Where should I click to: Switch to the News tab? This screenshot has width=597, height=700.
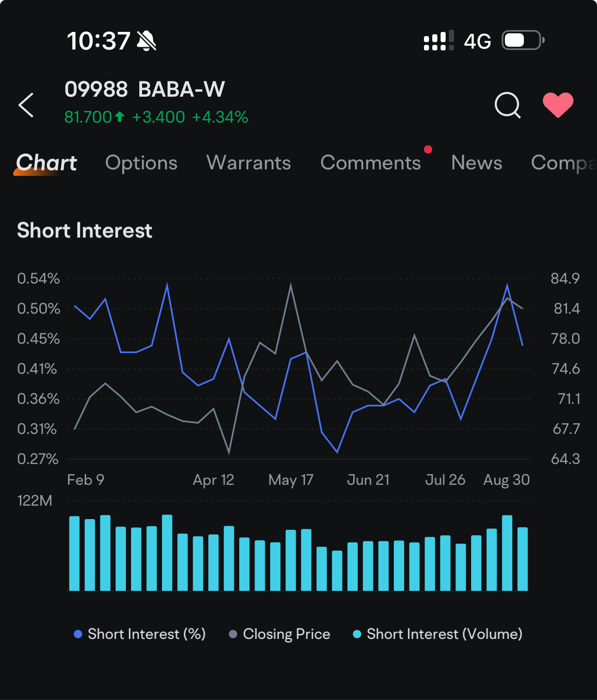click(x=477, y=163)
